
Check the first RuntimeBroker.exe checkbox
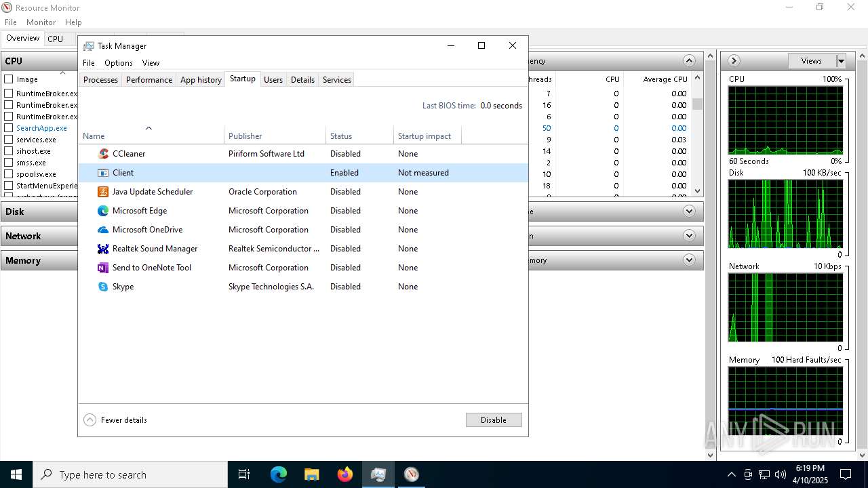tap(9, 94)
